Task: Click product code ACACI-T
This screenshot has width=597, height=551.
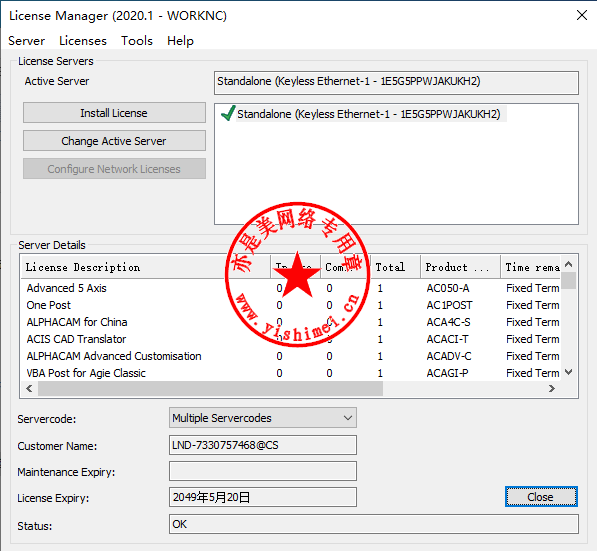Action: (x=447, y=339)
